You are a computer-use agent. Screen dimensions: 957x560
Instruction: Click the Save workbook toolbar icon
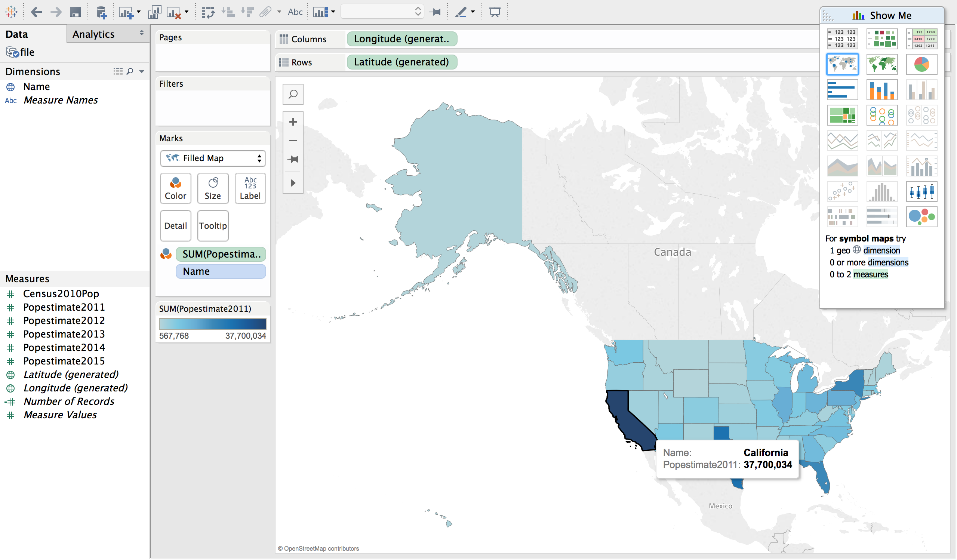pyautogui.click(x=75, y=12)
